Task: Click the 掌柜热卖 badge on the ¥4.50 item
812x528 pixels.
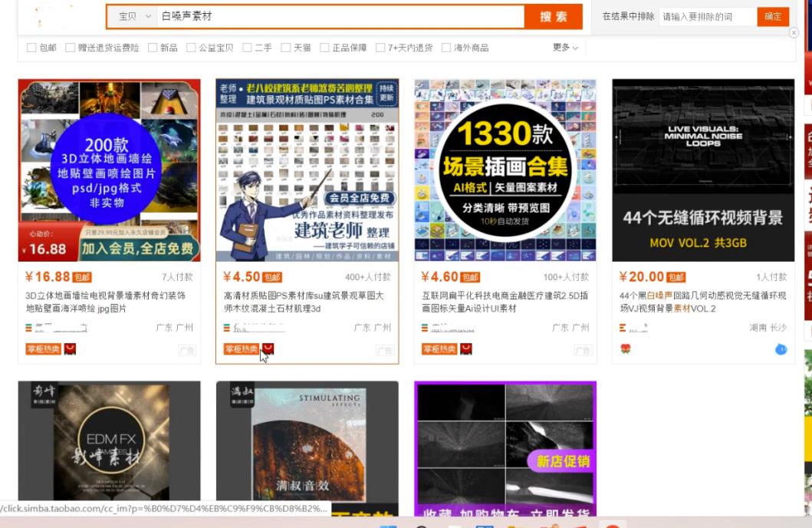Action: coord(241,349)
